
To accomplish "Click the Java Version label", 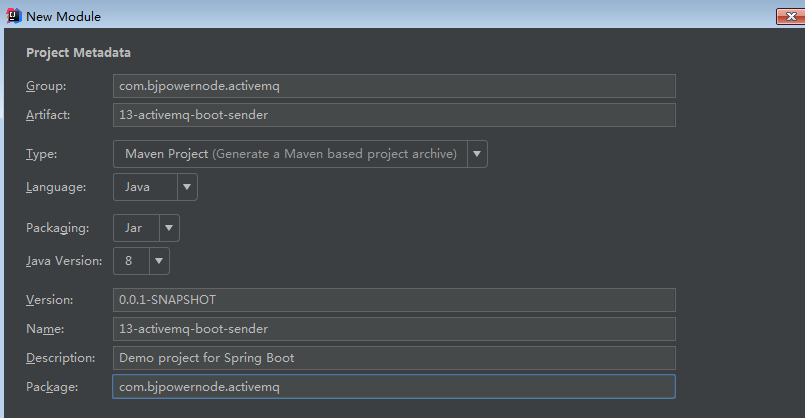I will coord(64,261).
